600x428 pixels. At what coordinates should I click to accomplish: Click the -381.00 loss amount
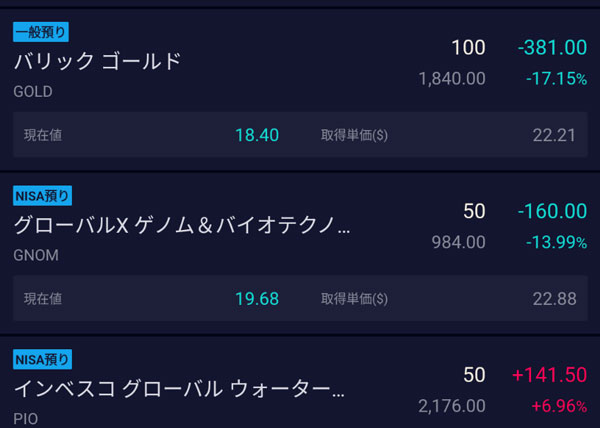coord(552,48)
